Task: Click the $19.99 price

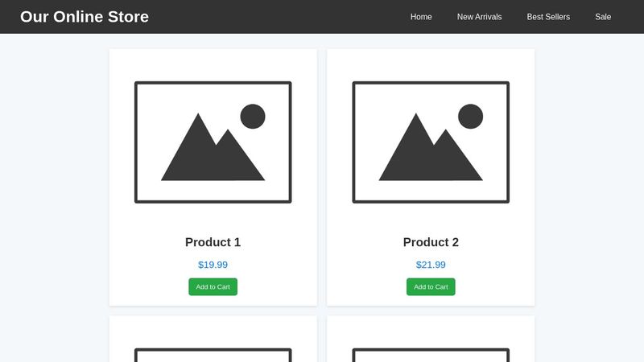Action: click(213, 265)
